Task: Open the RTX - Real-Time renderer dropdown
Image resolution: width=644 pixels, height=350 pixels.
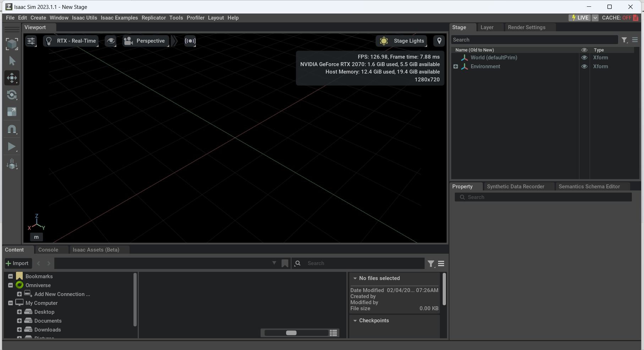Action: (x=71, y=41)
